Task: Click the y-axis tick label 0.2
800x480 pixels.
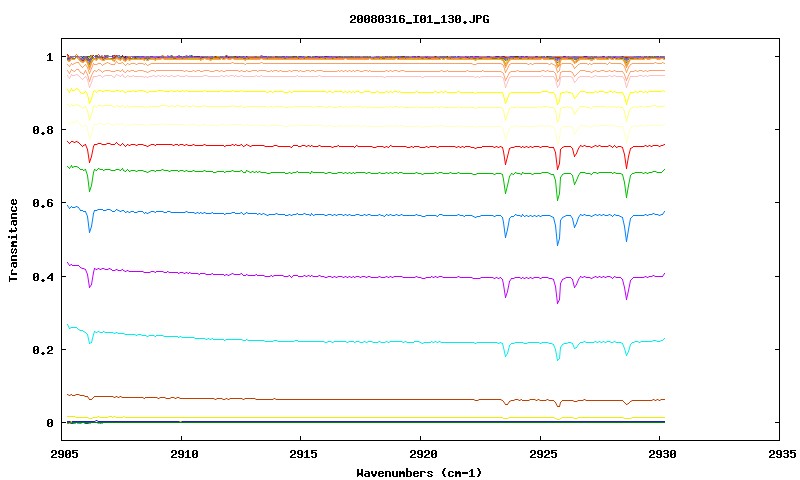Action: point(43,350)
